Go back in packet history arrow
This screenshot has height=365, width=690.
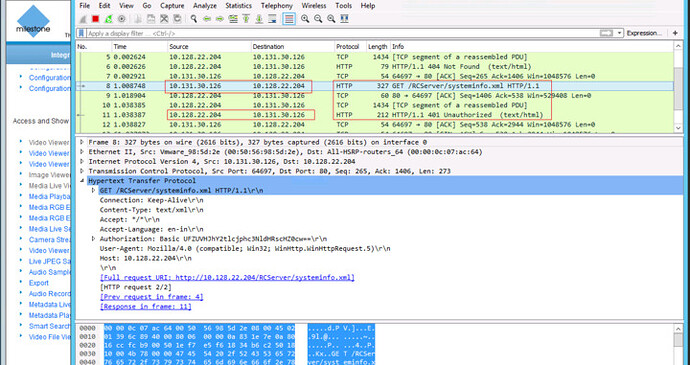tap(207, 19)
